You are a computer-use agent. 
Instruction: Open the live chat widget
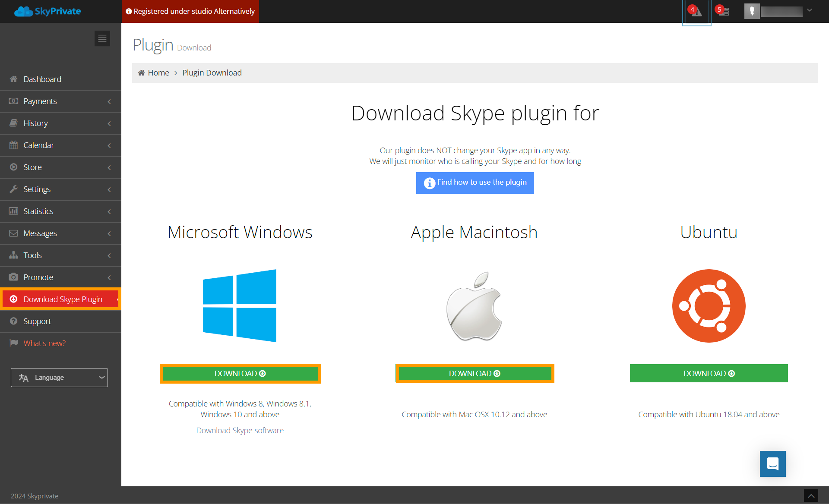tap(772, 464)
